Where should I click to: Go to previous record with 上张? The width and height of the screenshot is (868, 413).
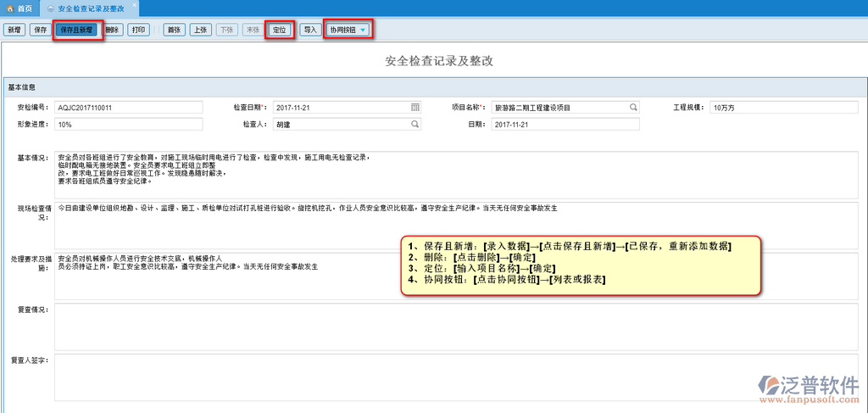[x=200, y=30]
